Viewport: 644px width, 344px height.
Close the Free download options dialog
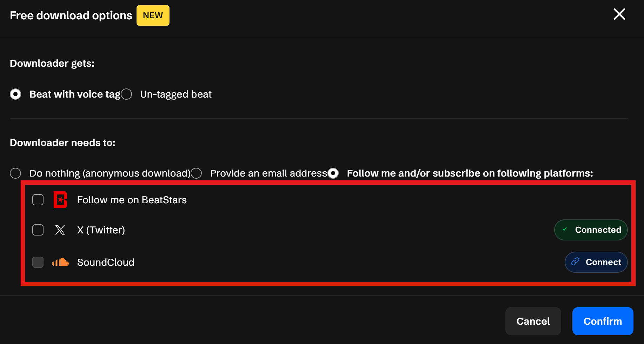619,14
